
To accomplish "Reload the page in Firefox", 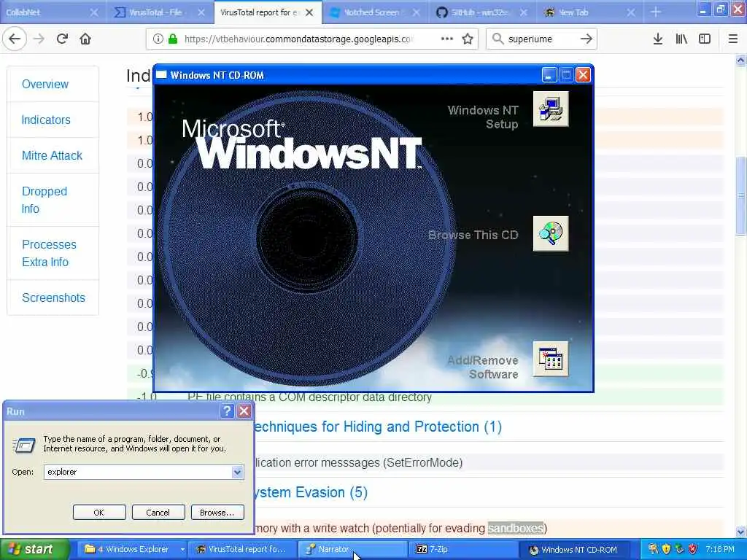I will [62, 39].
